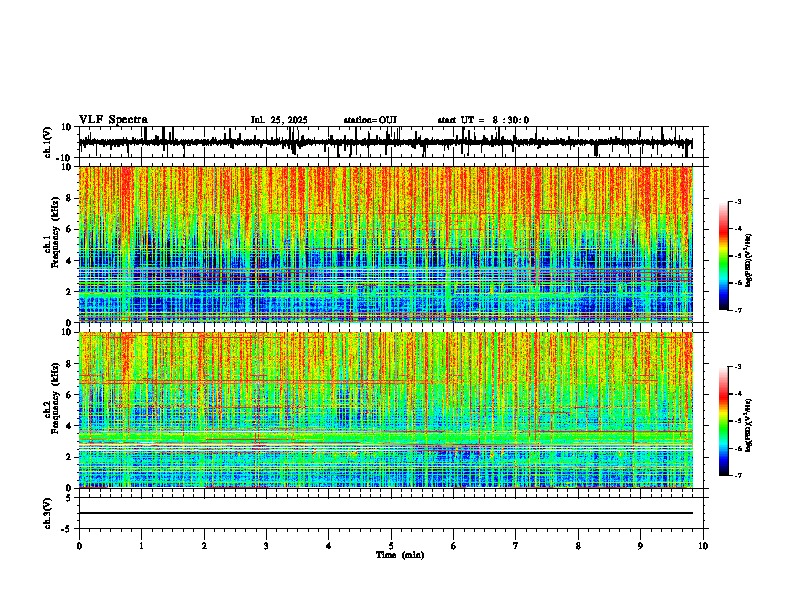The image size is (792, 612).
Task: Click the ch.1 frequency axis "4" kHz tick
Action: pyautogui.click(x=70, y=261)
